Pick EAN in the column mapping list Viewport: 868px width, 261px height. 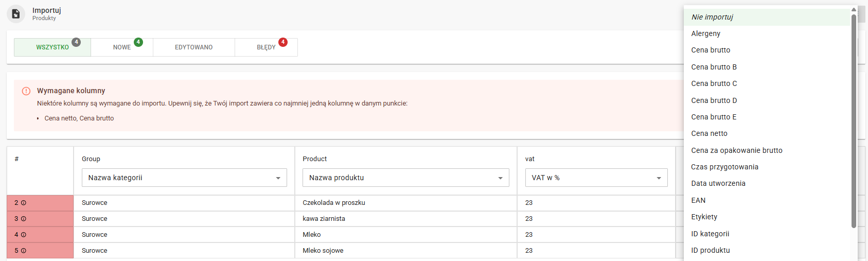pyautogui.click(x=698, y=200)
